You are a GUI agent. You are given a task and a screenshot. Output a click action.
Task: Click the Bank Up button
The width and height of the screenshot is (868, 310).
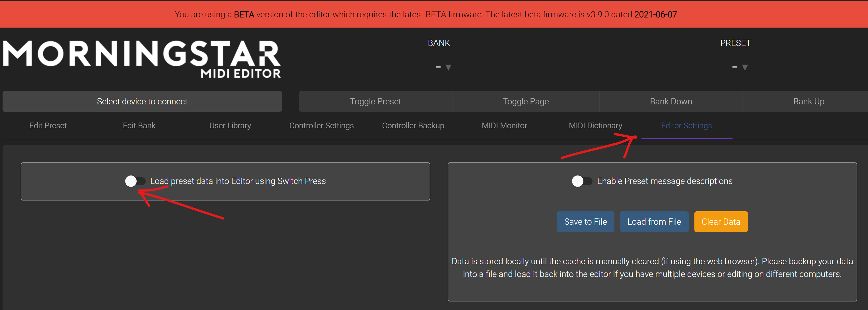pos(808,101)
